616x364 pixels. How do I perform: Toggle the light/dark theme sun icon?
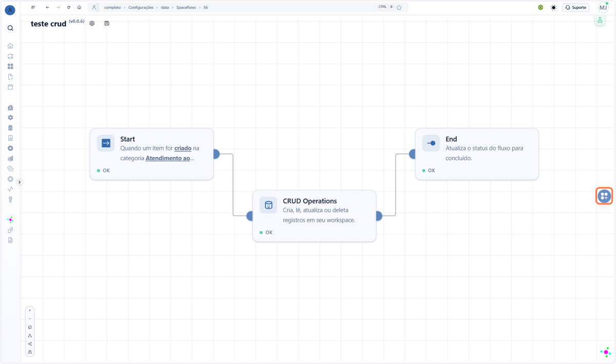pyautogui.click(x=553, y=8)
